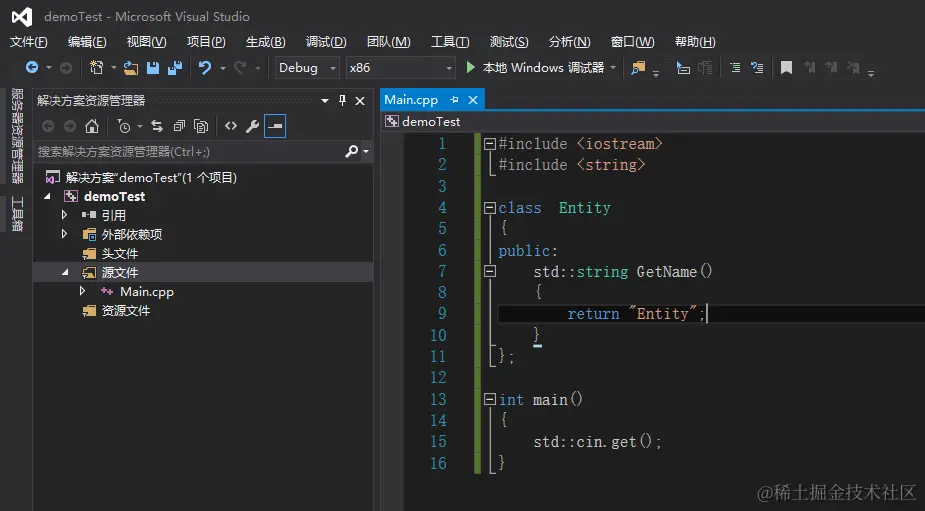
Task: Click the increase indent icon
Action: pos(735,68)
